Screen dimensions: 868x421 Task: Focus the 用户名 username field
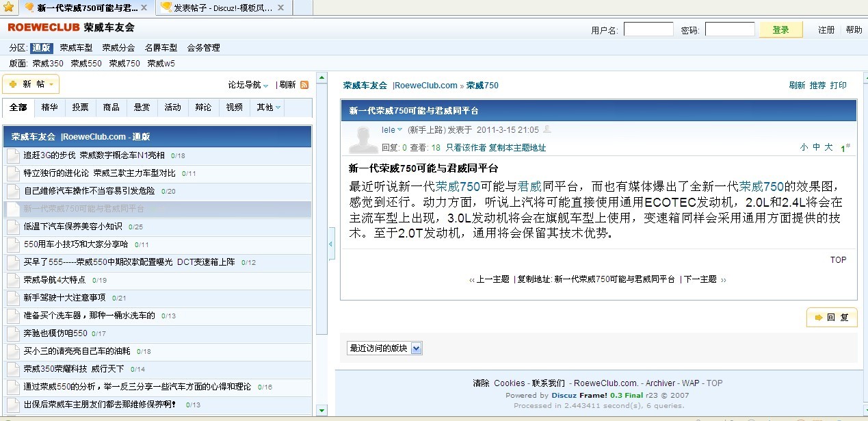coord(648,29)
